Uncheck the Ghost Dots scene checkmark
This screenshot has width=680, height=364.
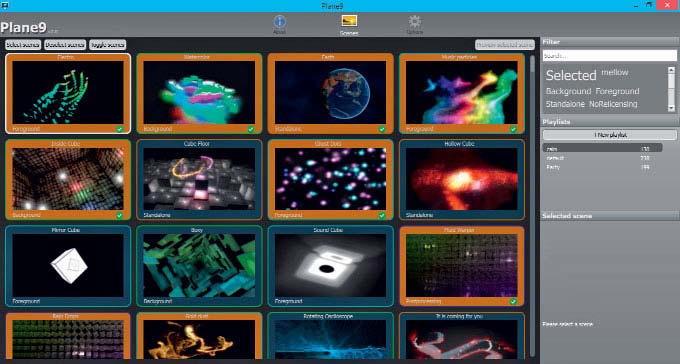pos(382,215)
